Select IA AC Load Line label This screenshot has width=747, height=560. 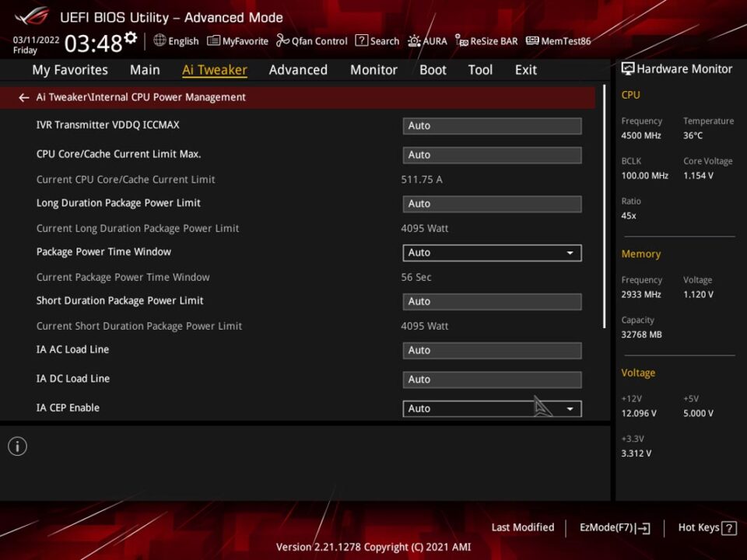[72, 349]
